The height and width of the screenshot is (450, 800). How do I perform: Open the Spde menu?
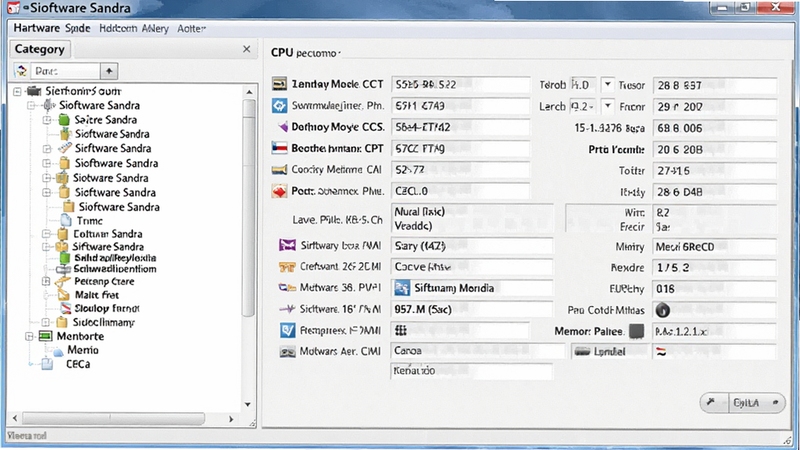[78, 28]
